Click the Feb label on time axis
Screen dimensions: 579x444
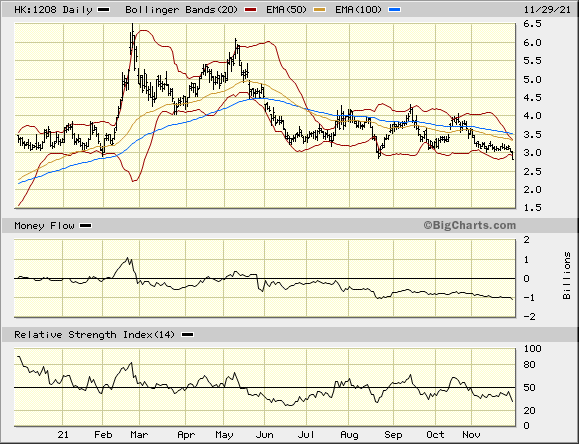pyautogui.click(x=103, y=434)
